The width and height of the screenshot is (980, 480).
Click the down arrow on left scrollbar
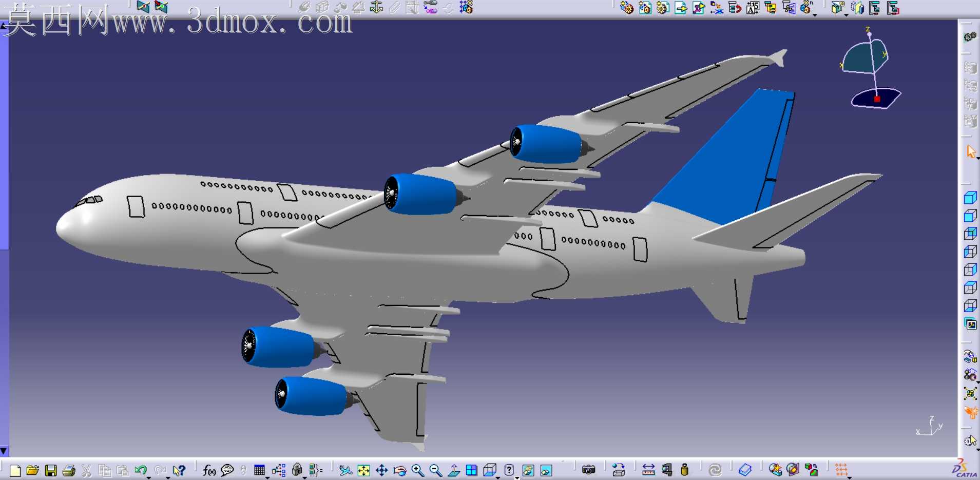pos(4,451)
